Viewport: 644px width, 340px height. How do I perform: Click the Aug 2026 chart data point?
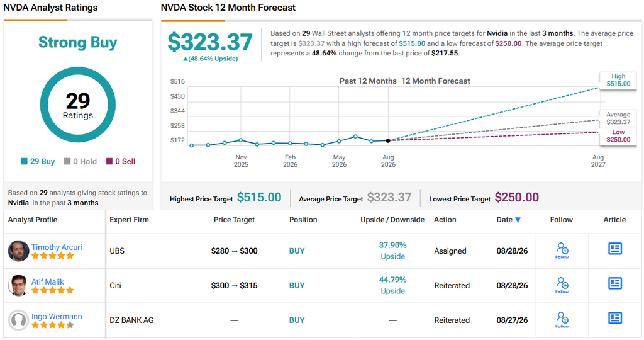pyautogui.click(x=388, y=140)
